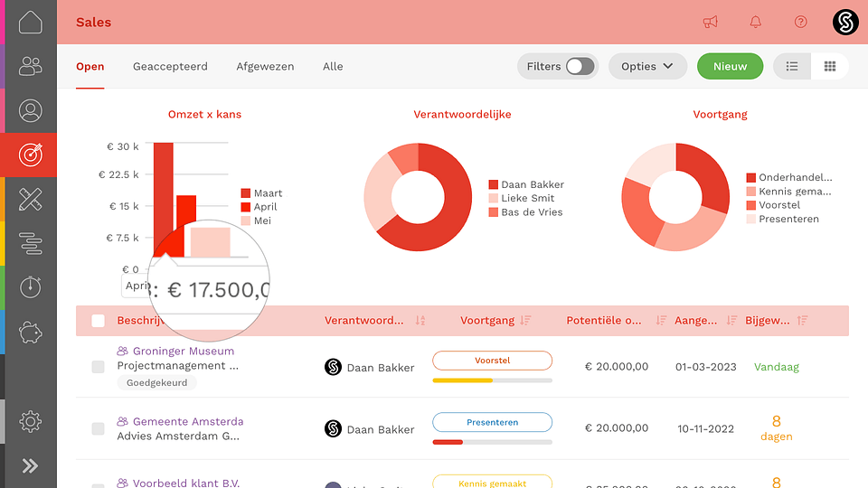
Task: Sort by the Verantwoord... column sort icon
Action: (420, 320)
